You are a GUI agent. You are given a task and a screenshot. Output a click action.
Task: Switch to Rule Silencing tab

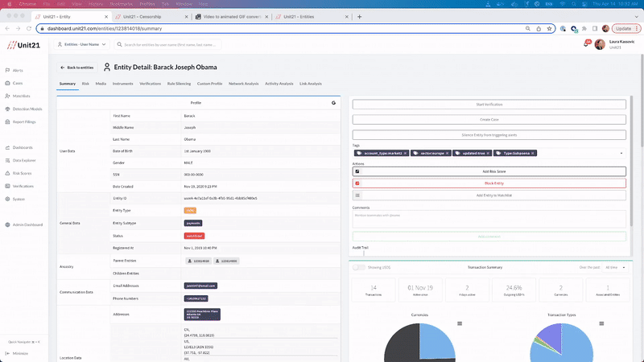[x=179, y=84]
